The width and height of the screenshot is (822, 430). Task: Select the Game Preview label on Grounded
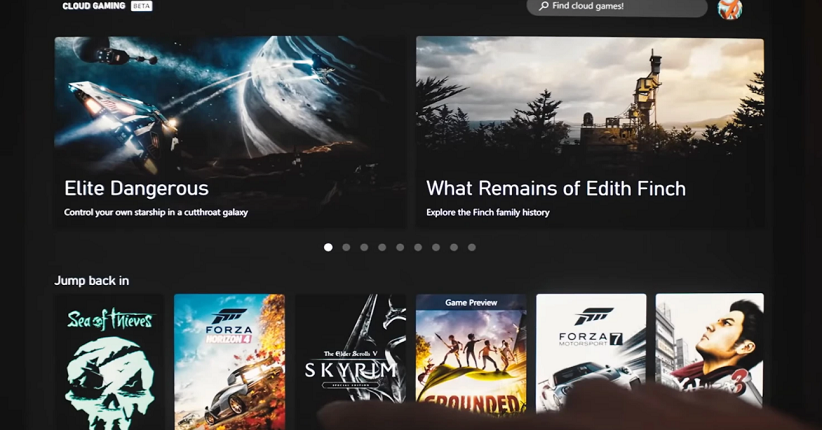click(471, 303)
